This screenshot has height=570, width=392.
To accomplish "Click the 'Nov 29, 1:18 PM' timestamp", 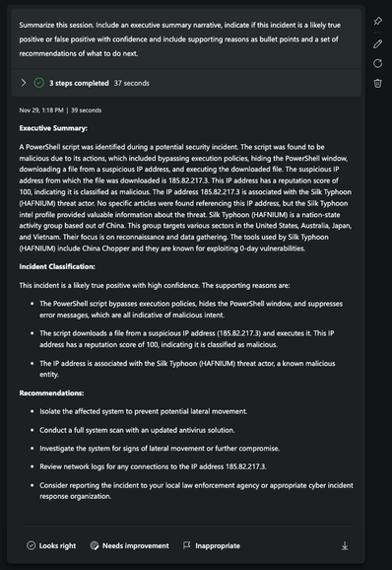I will tap(41, 110).
